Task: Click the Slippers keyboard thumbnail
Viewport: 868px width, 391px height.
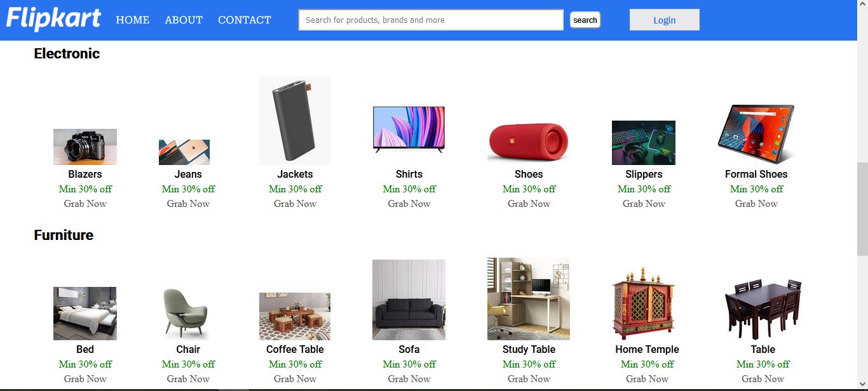Action: 643,142
